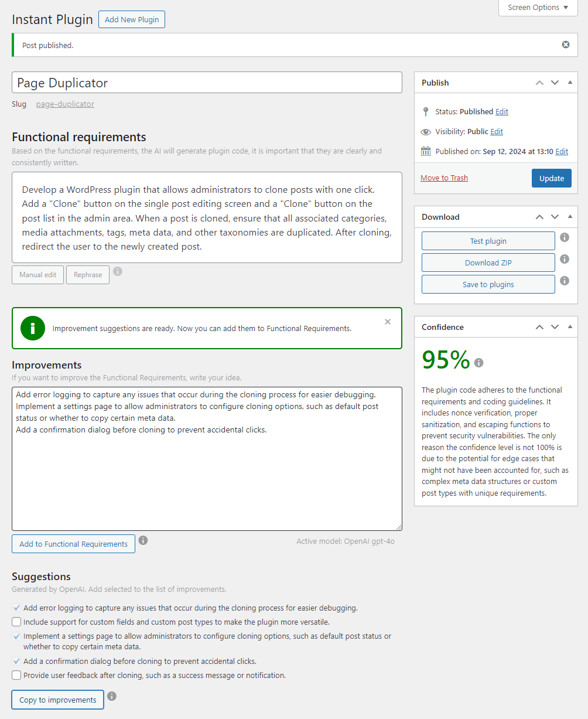Click the green improvement suggestions info icon
This screenshot has height=719, width=588.
point(32,328)
